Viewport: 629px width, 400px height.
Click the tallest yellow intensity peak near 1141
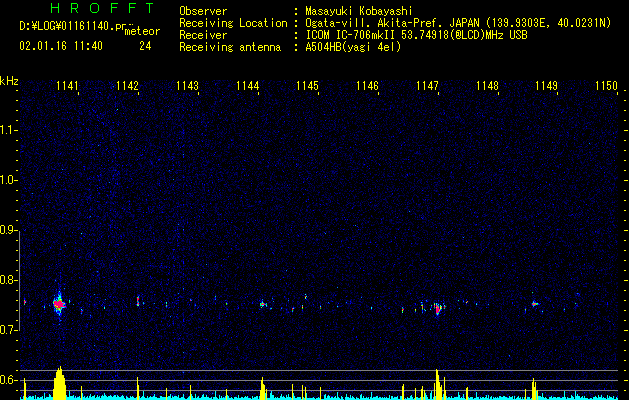tap(59, 383)
